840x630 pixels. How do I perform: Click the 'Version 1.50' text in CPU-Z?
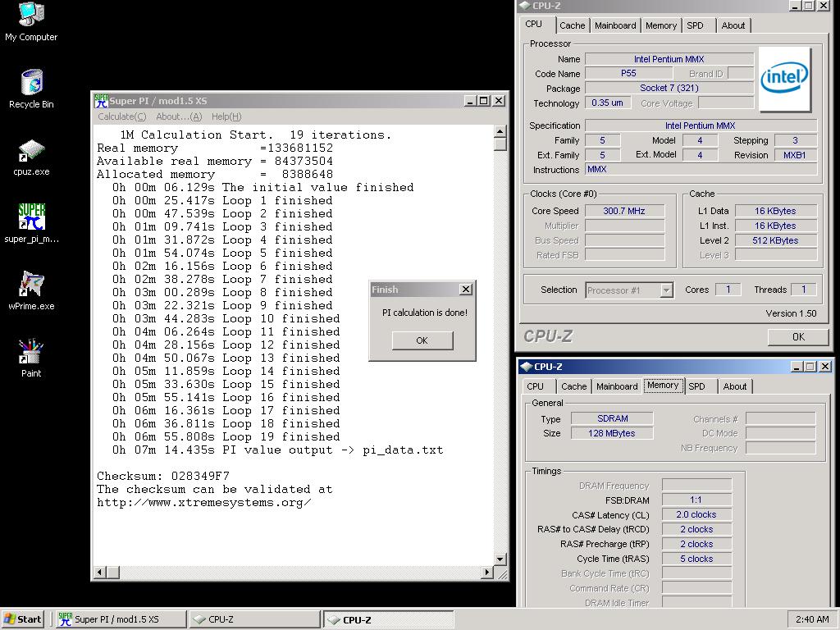(x=791, y=313)
